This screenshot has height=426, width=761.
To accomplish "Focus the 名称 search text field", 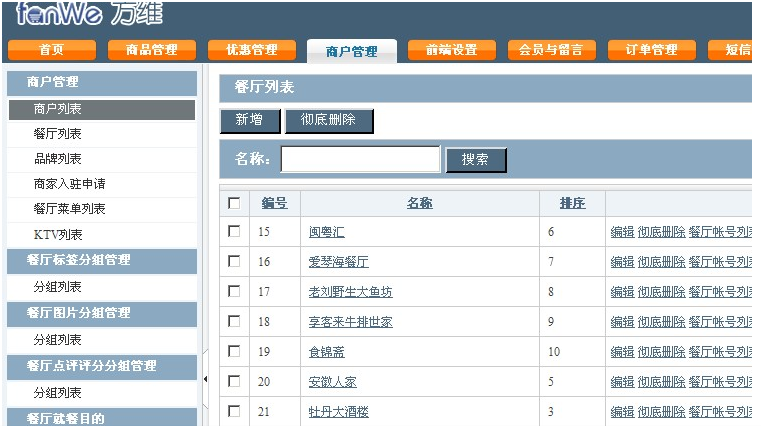I will click(360, 160).
